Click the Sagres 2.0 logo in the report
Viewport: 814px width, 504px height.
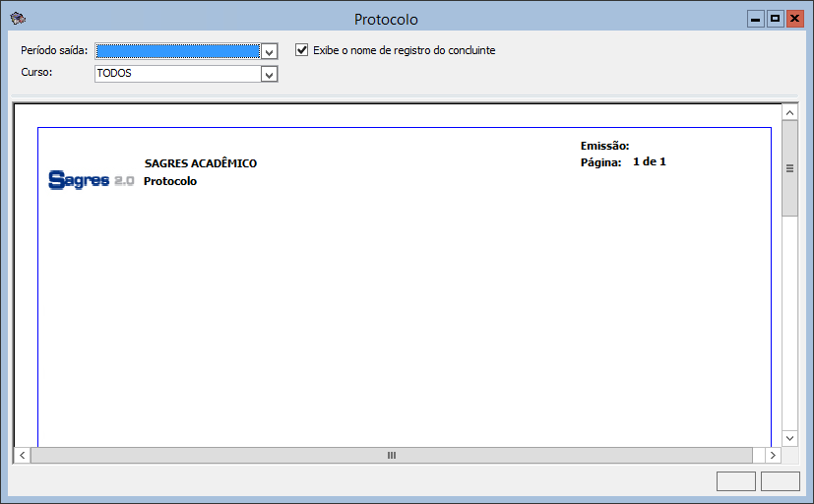[91, 180]
